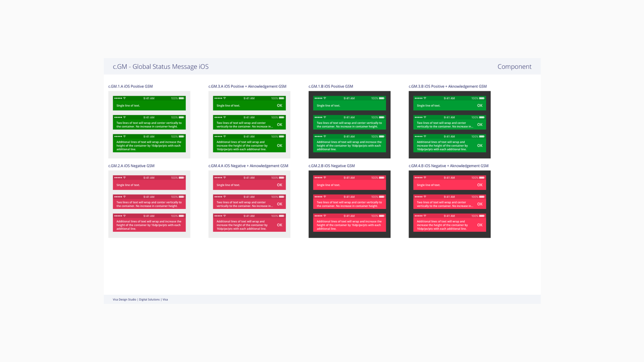Click battery icon in c.GM.3.A single-line banner
The image size is (644, 362).
point(282,98)
